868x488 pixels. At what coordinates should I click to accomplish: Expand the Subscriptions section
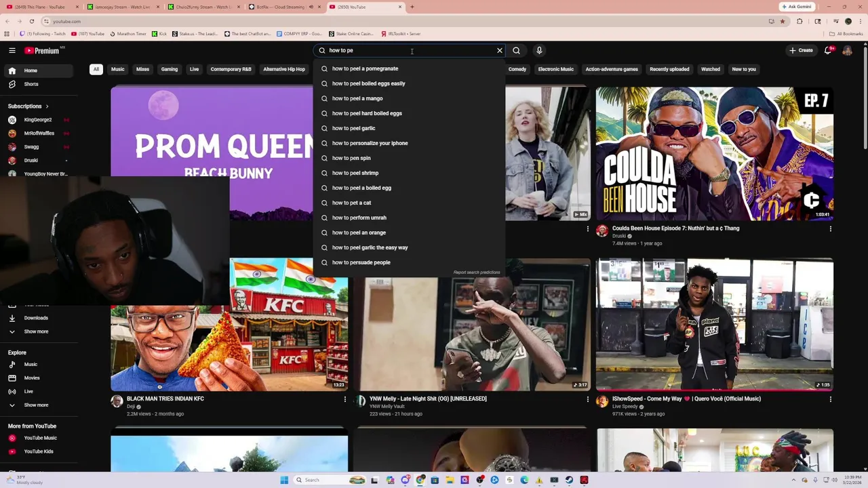[28, 106]
